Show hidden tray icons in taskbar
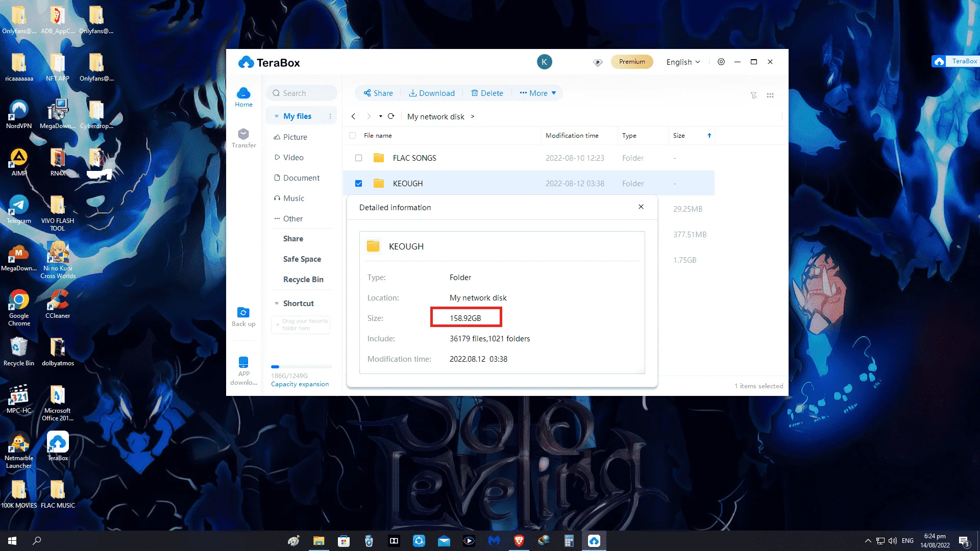980x551 pixels. (x=868, y=541)
